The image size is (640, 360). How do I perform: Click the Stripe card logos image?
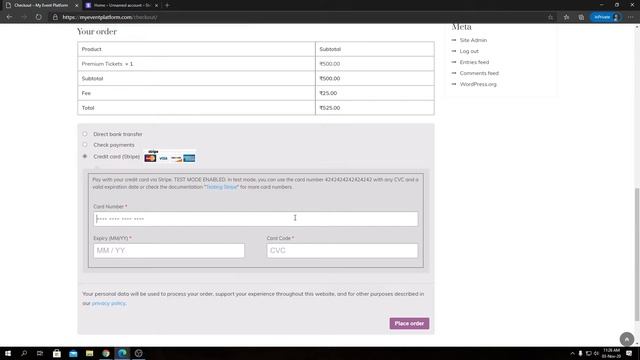pyautogui.click(x=170, y=157)
